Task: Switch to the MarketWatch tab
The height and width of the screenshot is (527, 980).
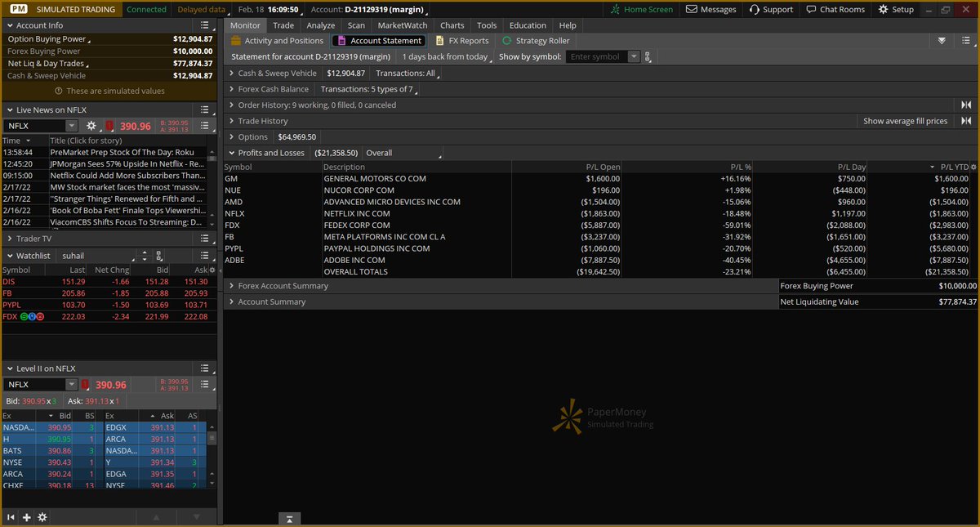Action: (x=403, y=25)
